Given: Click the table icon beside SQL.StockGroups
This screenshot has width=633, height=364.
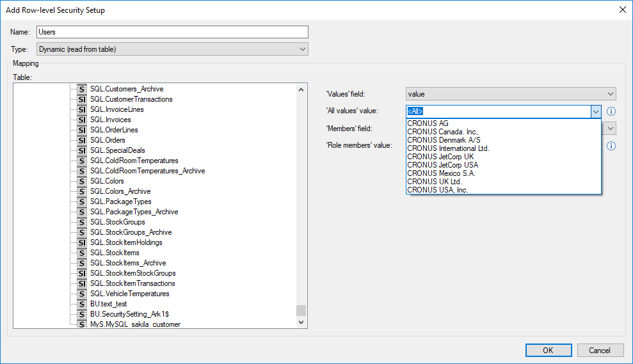Looking at the screenshot, I should pos(82,222).
